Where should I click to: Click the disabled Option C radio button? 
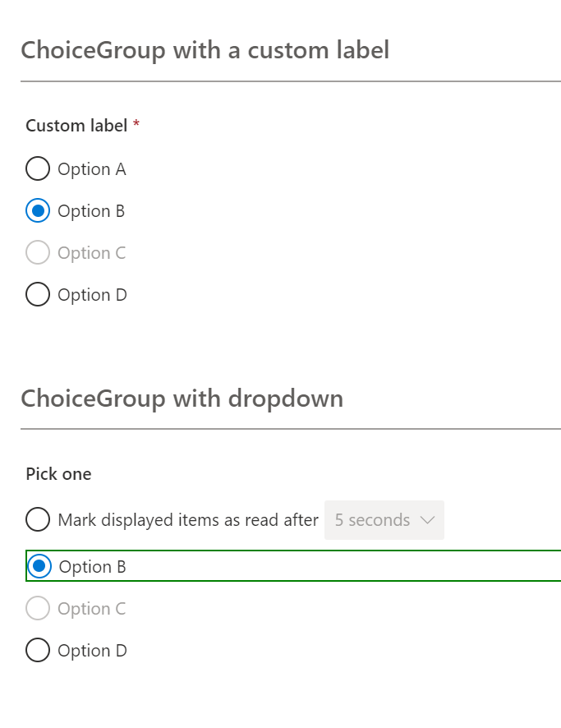coord(37,252)
